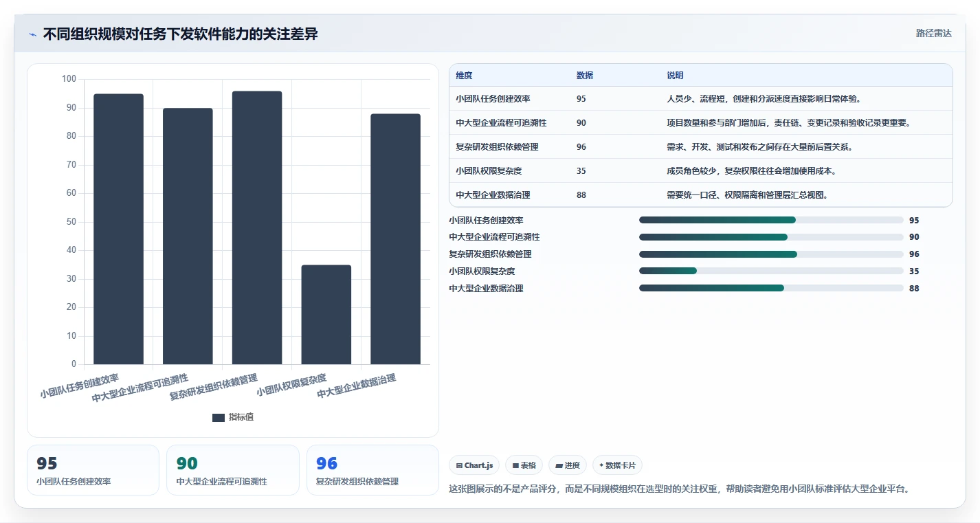Click the description starting with 成员角色较少

751,171
